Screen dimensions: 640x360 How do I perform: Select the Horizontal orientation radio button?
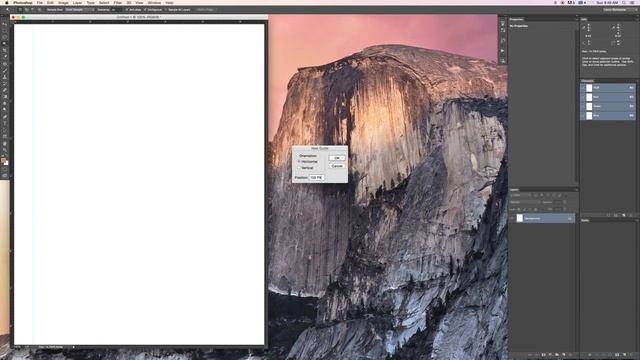[299, 162]
